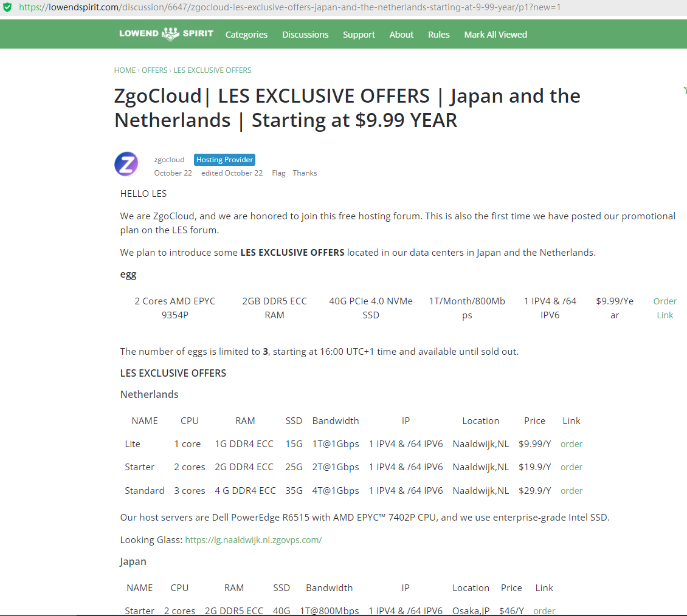The width and height of the screenshot is (687, 616).
Task: Order the Starter Netherlands plan at $19.9/Y
Action: point(571,467)
